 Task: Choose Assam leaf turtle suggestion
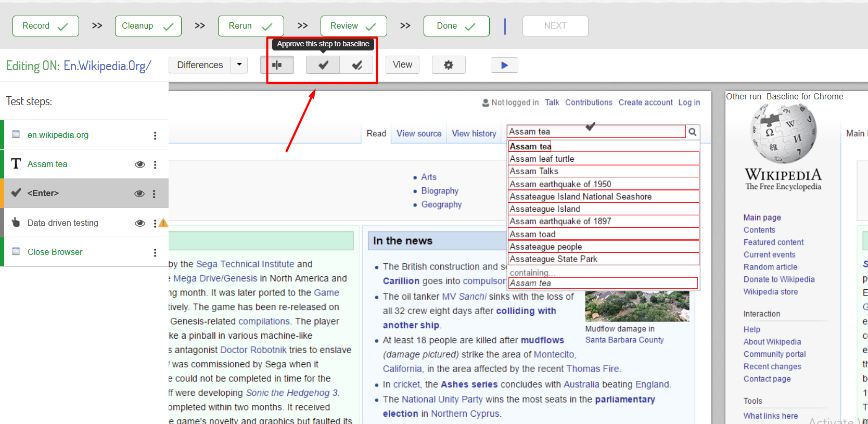pyautogui.click(x=604, y=159)
